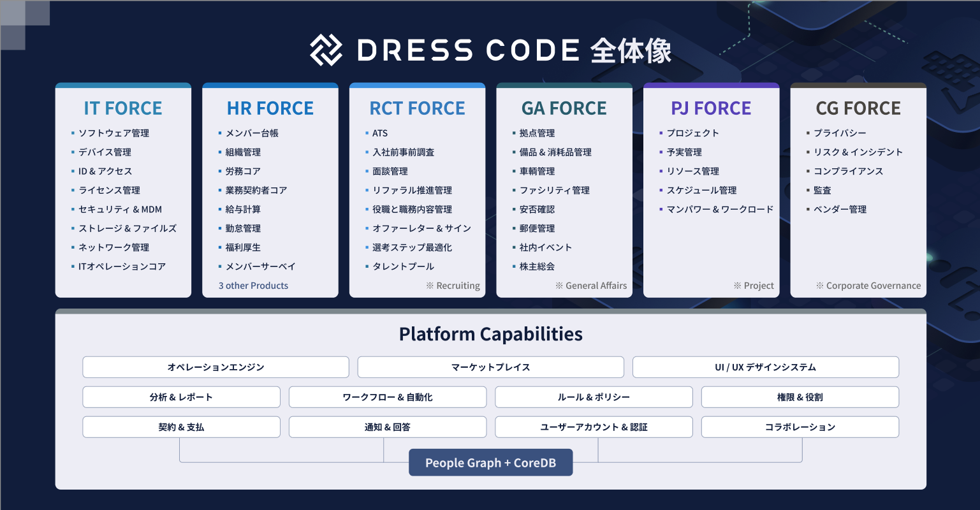Select ソフトウェア管理 under IT FORCE
Viewport: 980px width, 510px height.
click(114, 133)
